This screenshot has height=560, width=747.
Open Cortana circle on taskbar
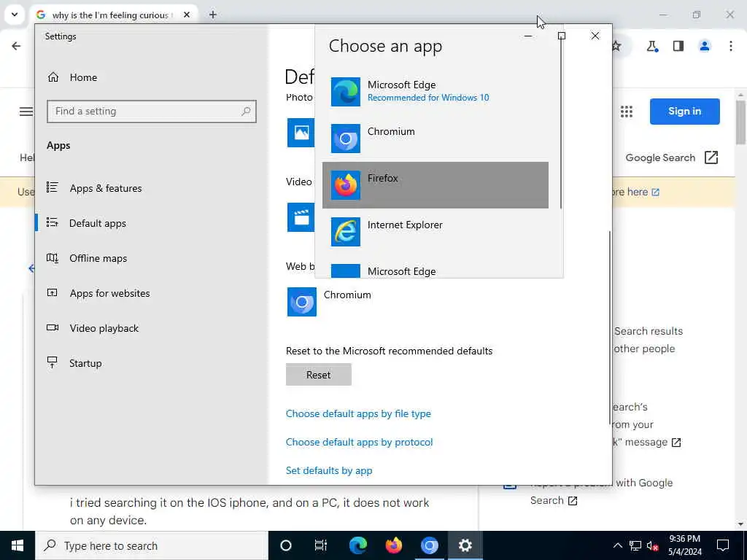point(286,545)
